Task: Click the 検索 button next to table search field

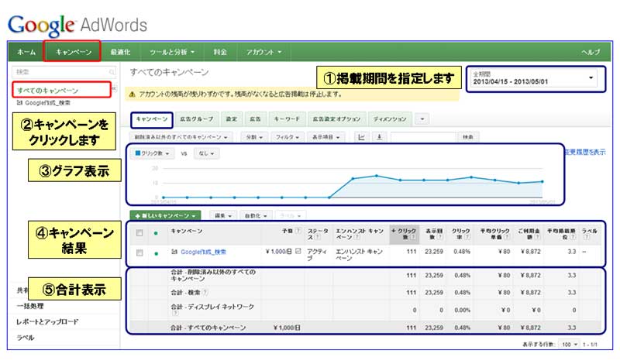Action: [468, 137]
